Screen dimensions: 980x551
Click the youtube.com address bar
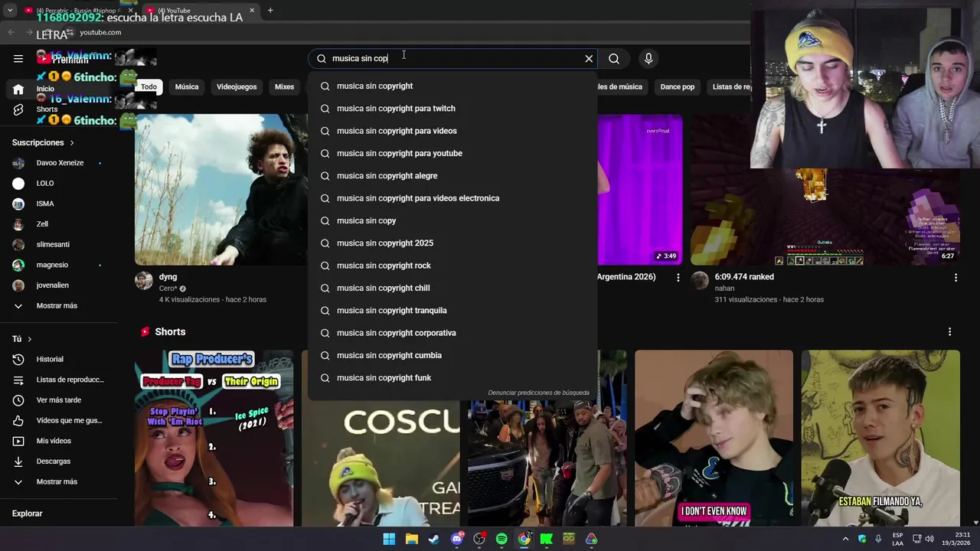point(100,32)
